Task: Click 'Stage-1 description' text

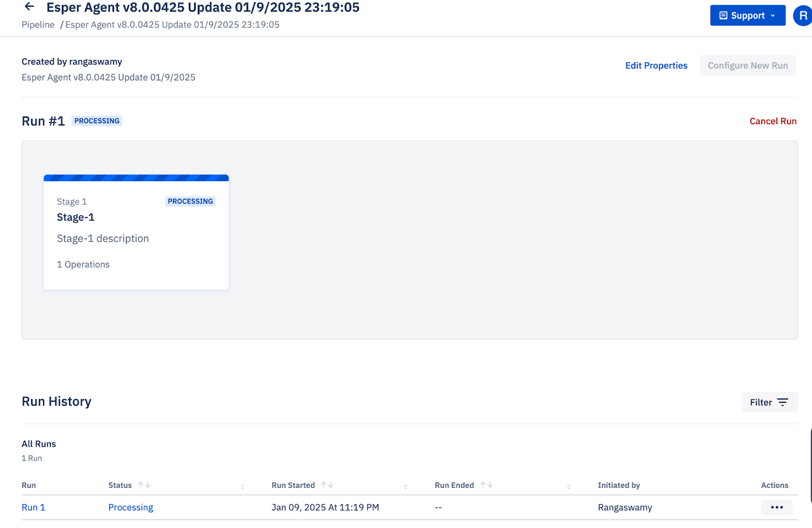Action: click(x=103, y=239)
